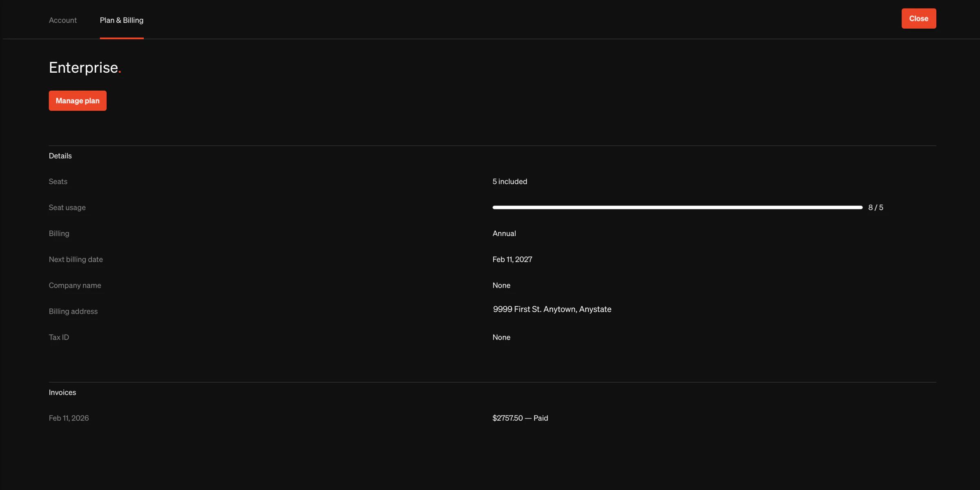This screenshot has width=980, height=490.
Task: Click the billing address '9999 First St.'
Action: coord(552,309)
